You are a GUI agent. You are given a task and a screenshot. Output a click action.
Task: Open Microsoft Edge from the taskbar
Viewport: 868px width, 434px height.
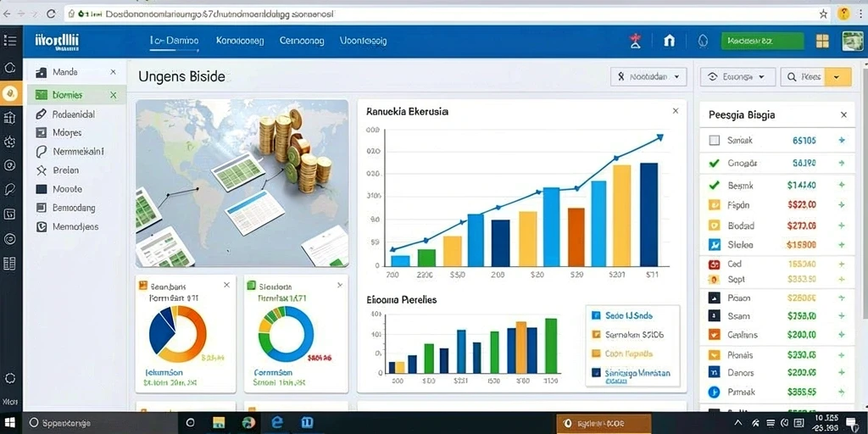tap(277, 422)
